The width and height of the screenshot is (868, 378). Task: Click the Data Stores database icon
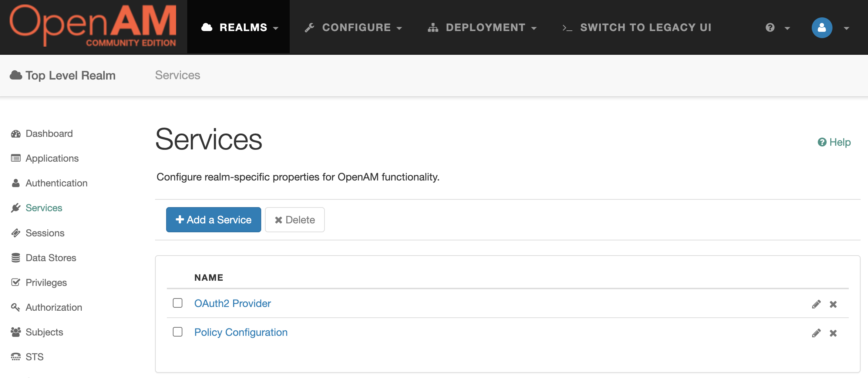pos(16,258)
